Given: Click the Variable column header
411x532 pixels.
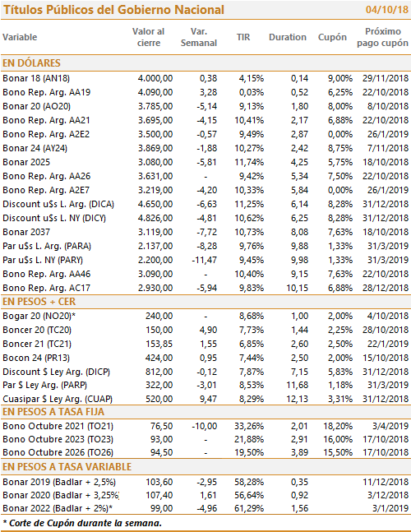Looking at the screenshot, I should point(20,37).
